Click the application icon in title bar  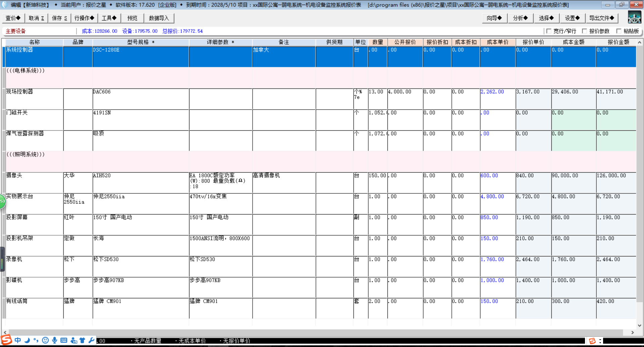(x=4, y=4)
